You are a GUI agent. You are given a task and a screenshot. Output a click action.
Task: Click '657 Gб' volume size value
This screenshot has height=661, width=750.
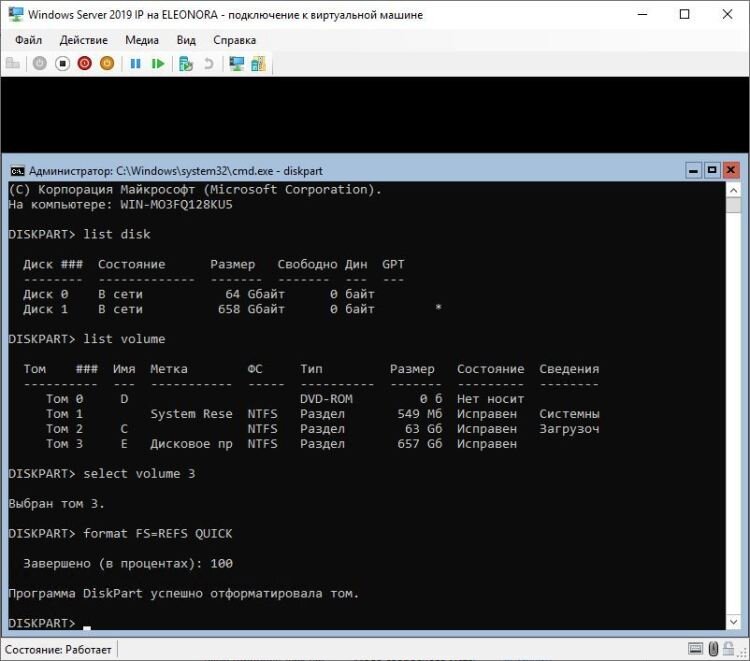pos(419,444)
